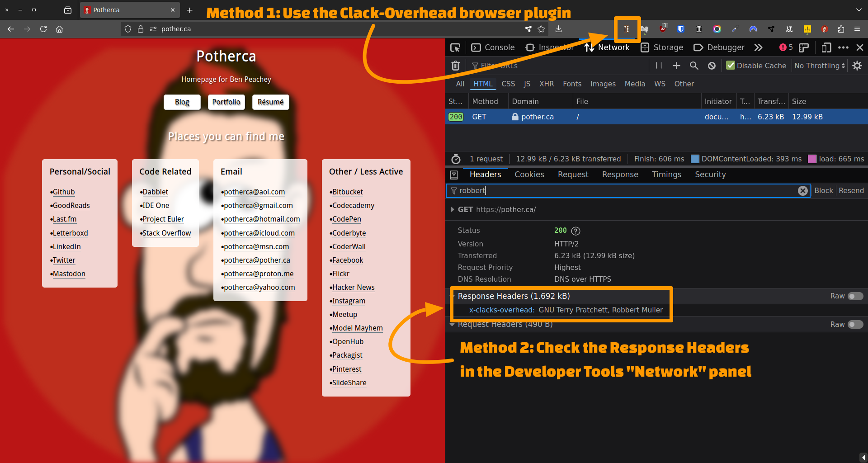This screenshot has height=463, width=868.
Task: Toggle Raw for Request Headers
Action: pos(855,324)
